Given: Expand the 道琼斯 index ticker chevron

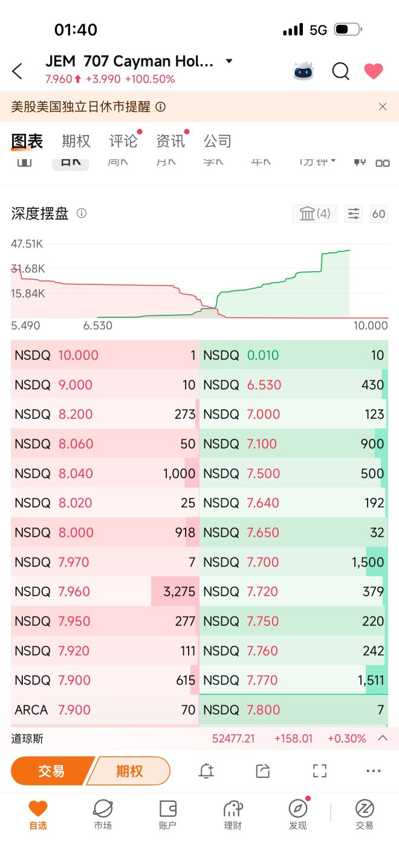Looking at the screenshot, I should pyautogui.click(x=382, y=738).
